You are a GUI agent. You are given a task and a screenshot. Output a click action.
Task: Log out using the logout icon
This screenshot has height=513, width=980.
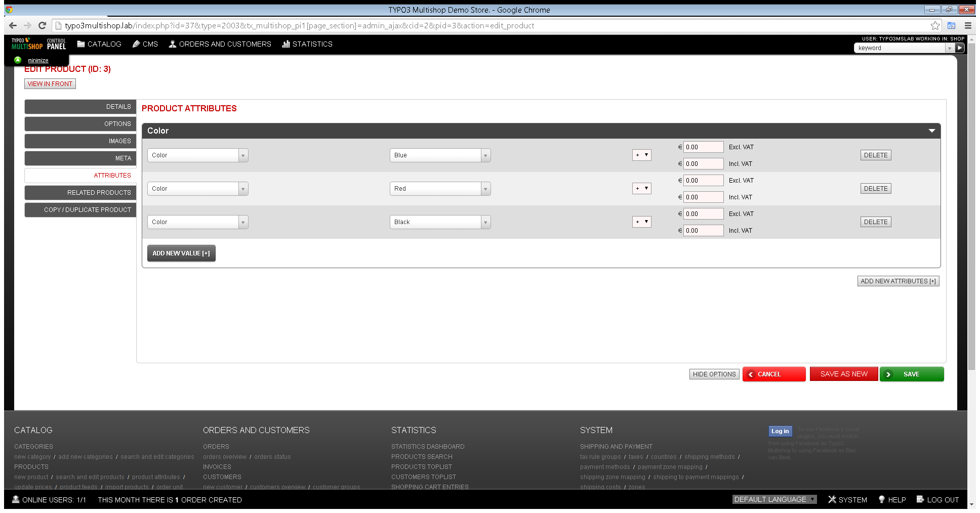tap(920, 500)
